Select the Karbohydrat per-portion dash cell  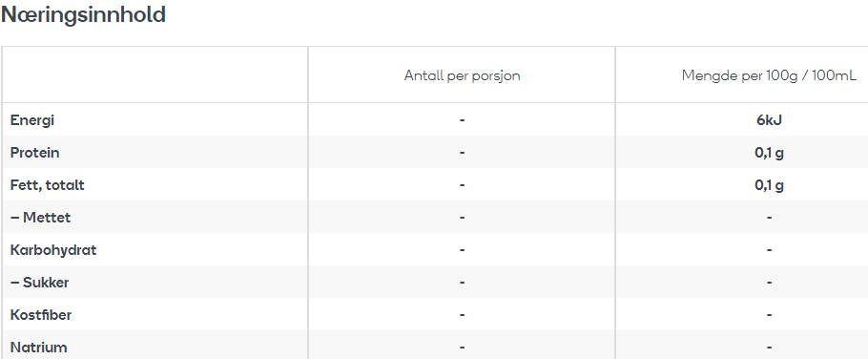click(x=462, y=250)
